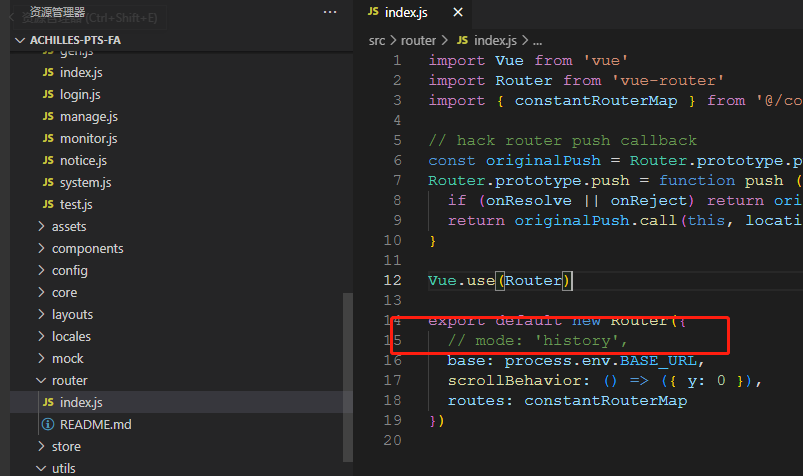
Task: Click the JS icon beside login.js
Action: tap(48, 94)
